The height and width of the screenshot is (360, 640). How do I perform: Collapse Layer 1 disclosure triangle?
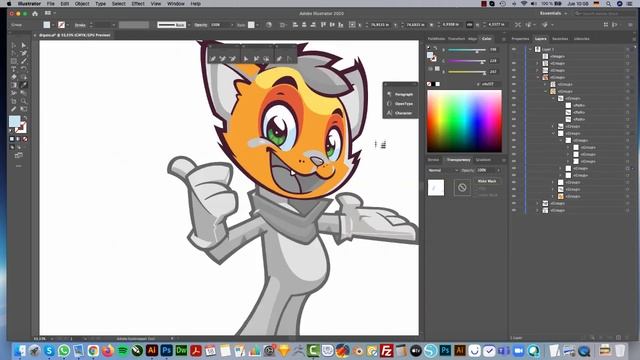click(530, 49)
